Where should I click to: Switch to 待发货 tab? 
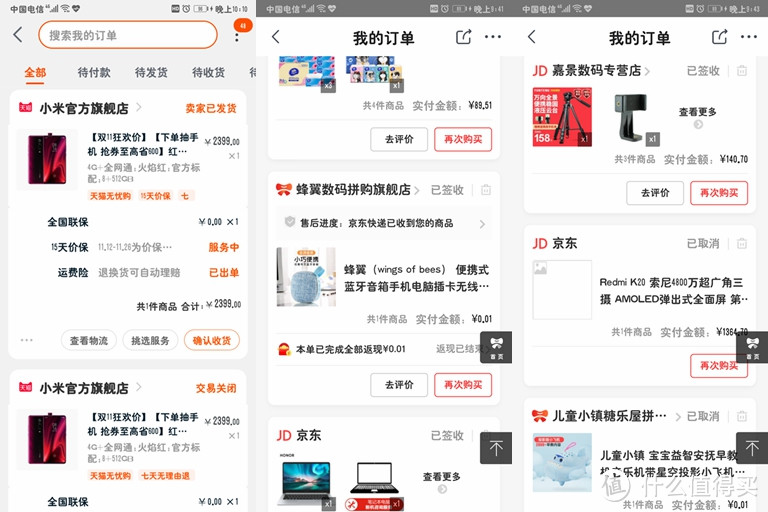[151, 73]
